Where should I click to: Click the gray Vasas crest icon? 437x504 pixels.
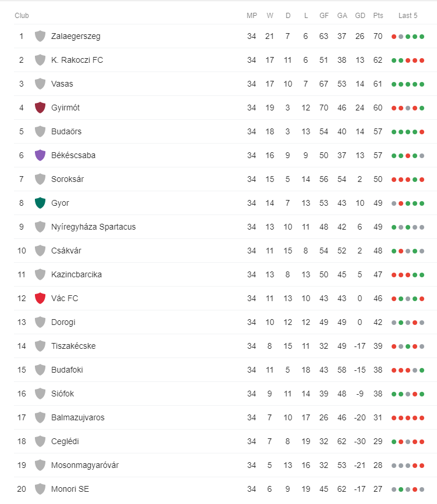[x=40, y=84]
